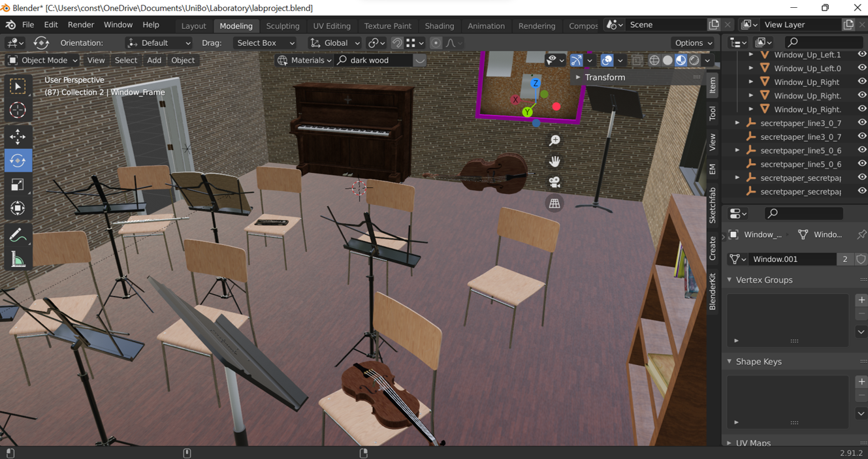Screen dimensions: 868x459
Task: Switch to orthographic view with grid icon
Action: point(555,204)
